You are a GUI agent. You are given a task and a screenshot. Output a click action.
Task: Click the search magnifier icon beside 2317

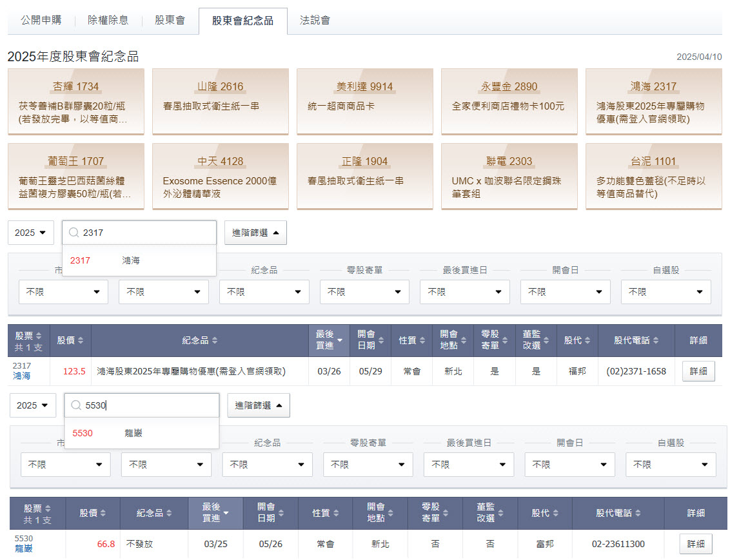click(74, 233)
